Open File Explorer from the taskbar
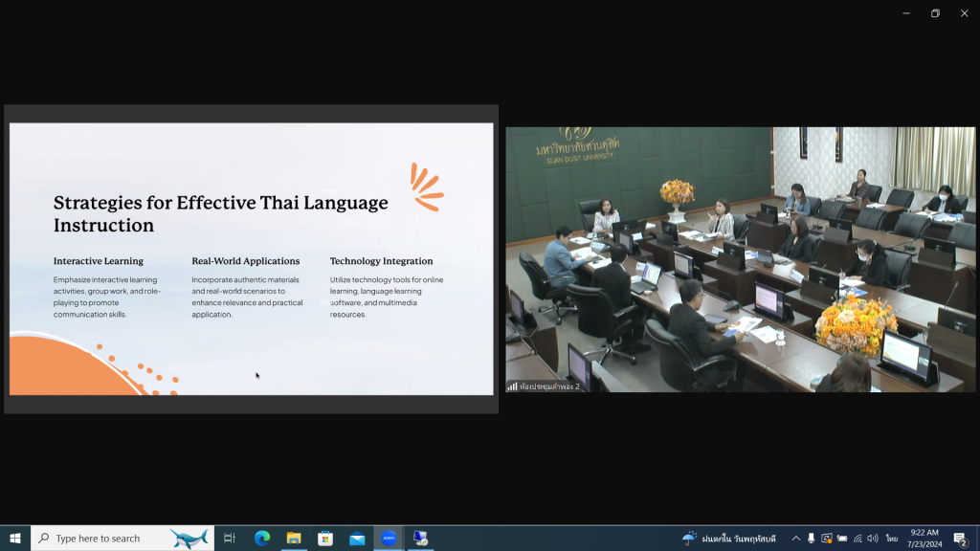 [294, 539]
